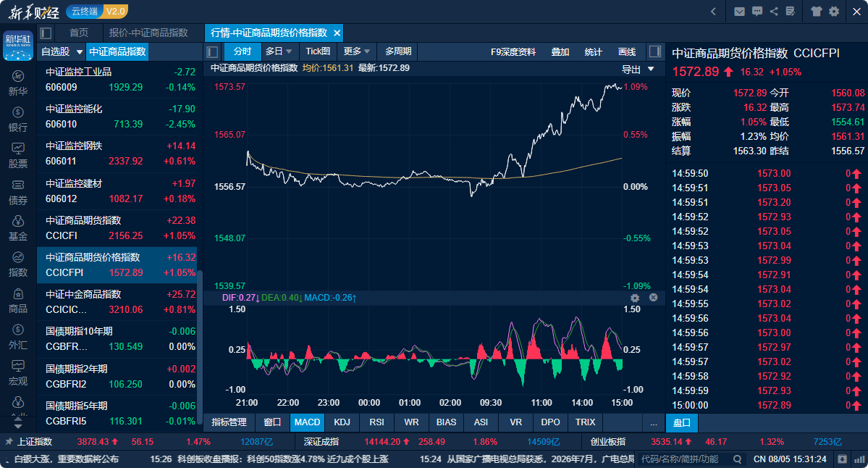Click the Xinhua News logo icon

(17, 46)
